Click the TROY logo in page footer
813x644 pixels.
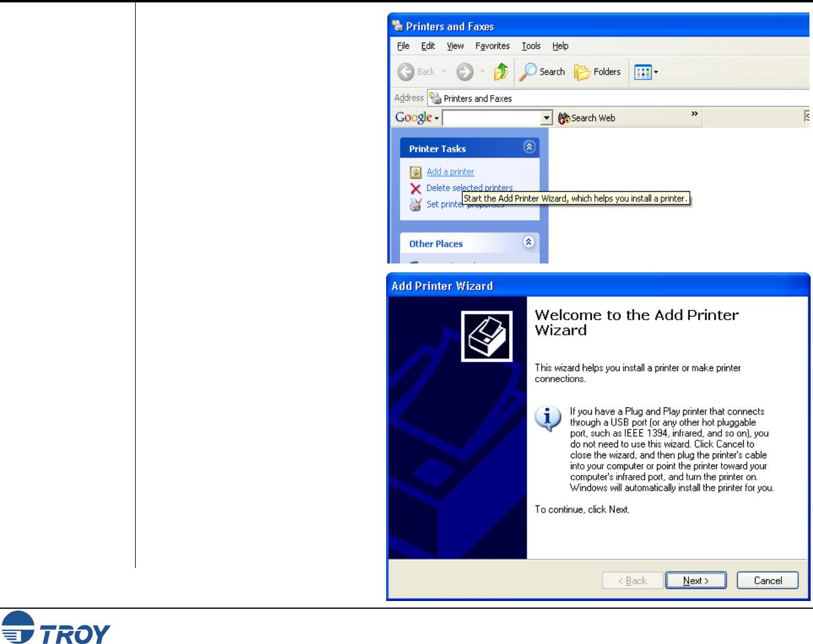point(56,627)
